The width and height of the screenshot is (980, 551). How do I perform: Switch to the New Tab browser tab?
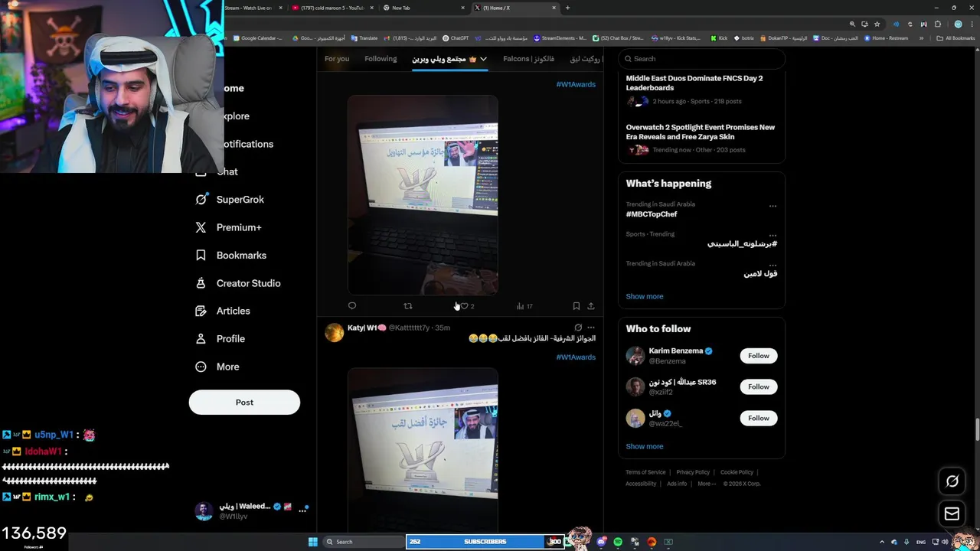tap(423, 8)
